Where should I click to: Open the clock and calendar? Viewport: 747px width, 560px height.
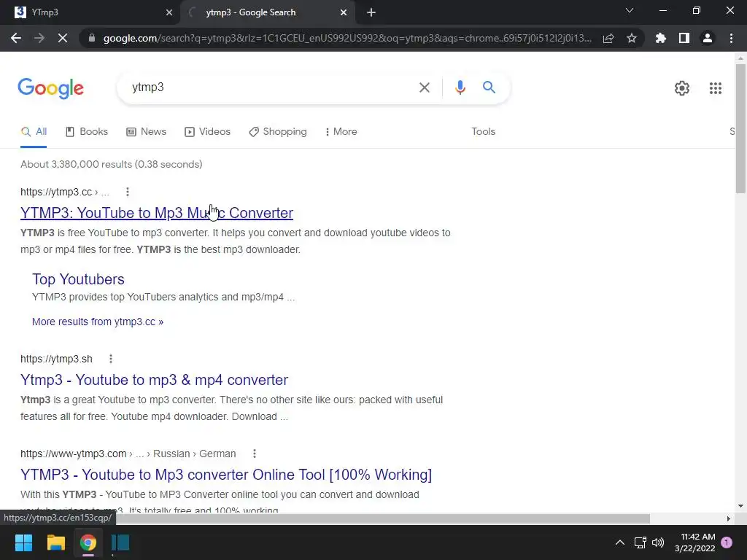point(695,542)
